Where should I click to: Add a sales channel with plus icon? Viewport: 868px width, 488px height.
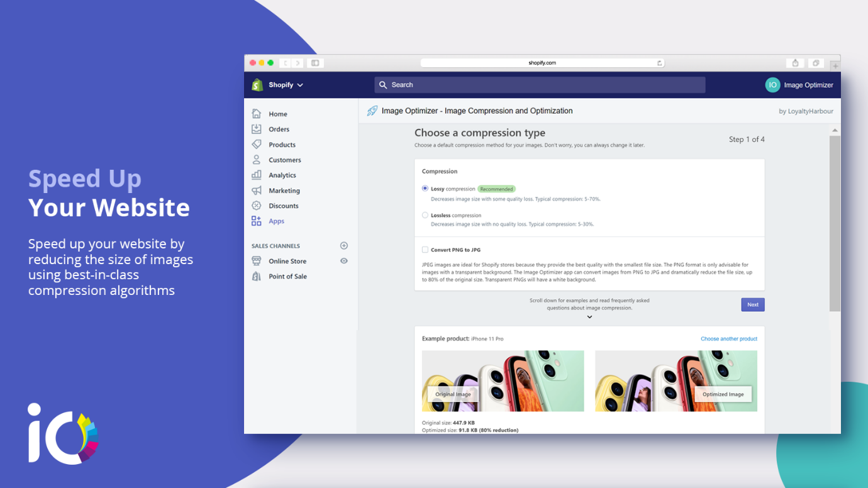(344, 246)
